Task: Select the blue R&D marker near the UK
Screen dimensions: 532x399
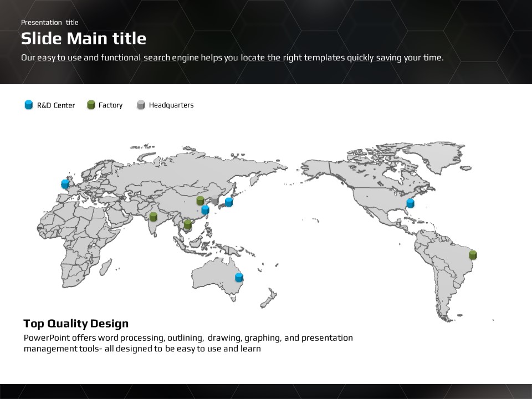Action: 65,184
